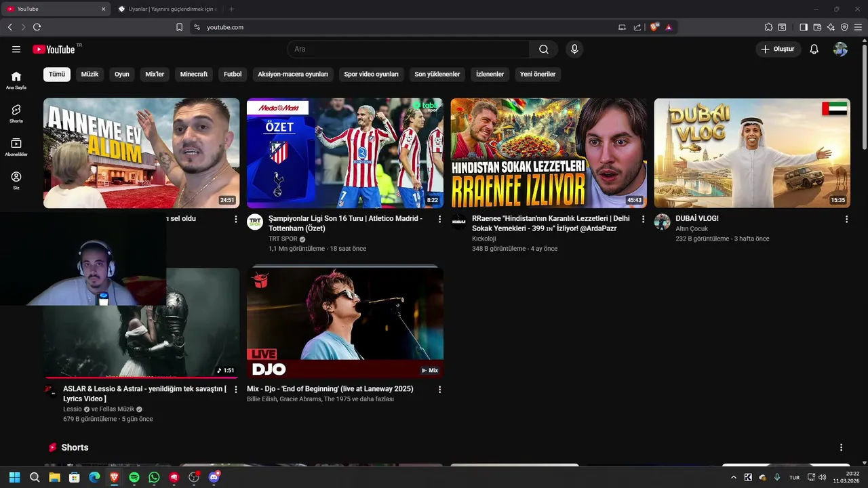
Task: Open Discord from the taskbar
Action: pos(214,477)
